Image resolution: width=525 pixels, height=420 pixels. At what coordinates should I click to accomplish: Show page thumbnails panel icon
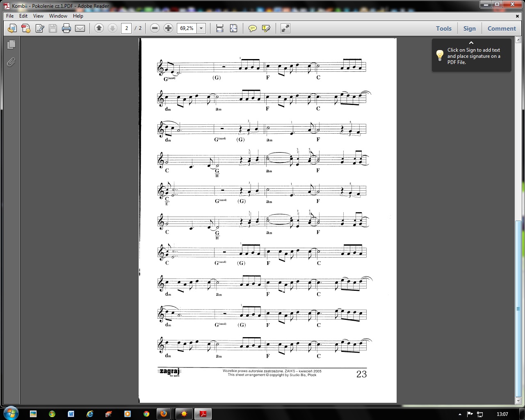point(11,44)
